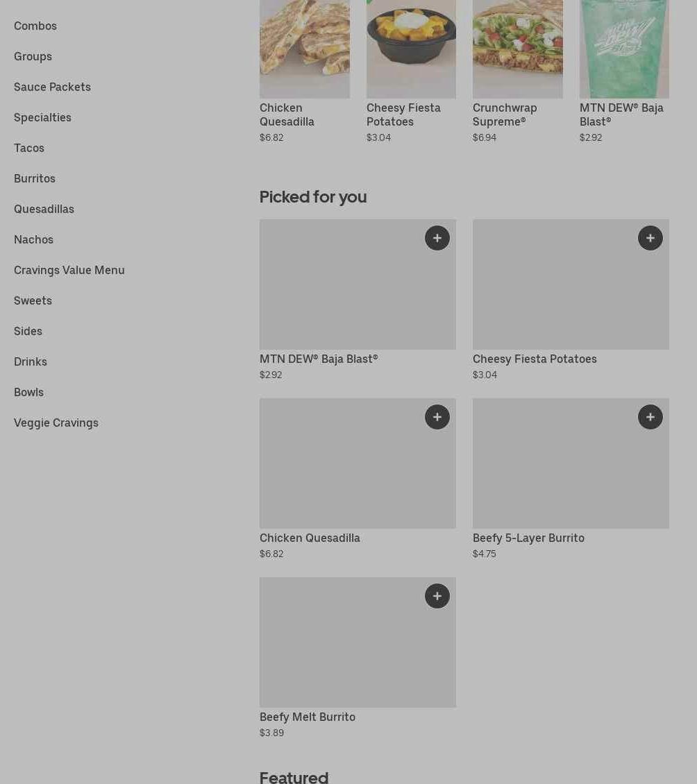Open the Cheesy Fiesta Potatoes top image

(411, 49)
